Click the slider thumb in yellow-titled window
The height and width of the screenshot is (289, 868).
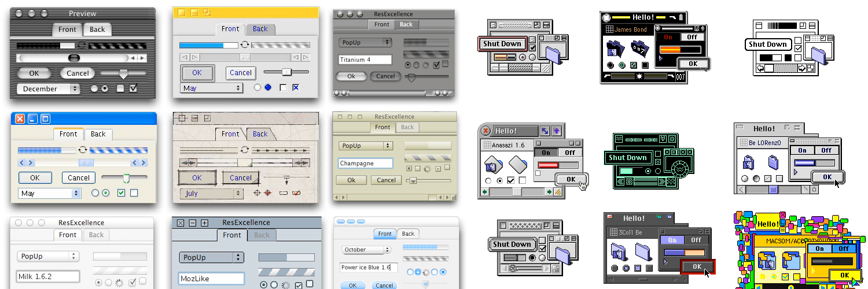[286, 71]
